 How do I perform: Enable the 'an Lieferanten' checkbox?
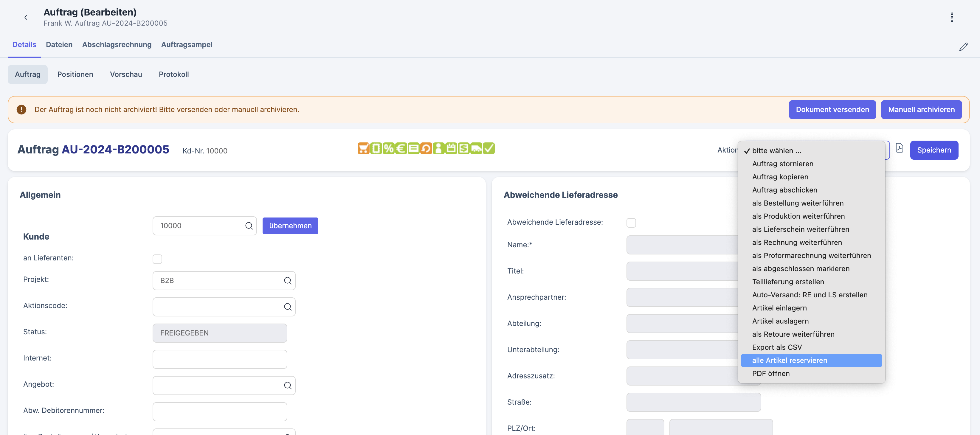[157, 259]
